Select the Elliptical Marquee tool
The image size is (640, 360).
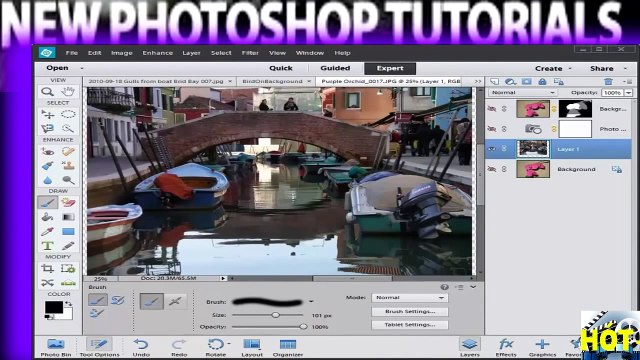pos(68,114)
